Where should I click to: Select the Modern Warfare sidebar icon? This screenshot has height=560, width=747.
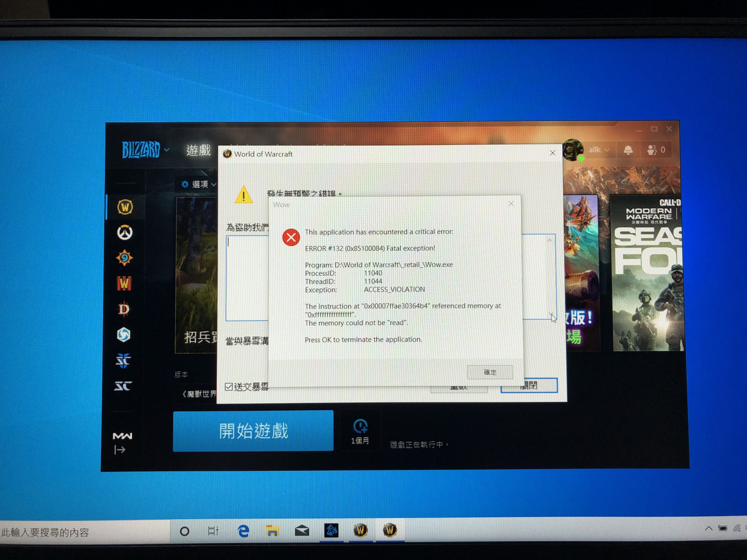click(x=122, y=436)
